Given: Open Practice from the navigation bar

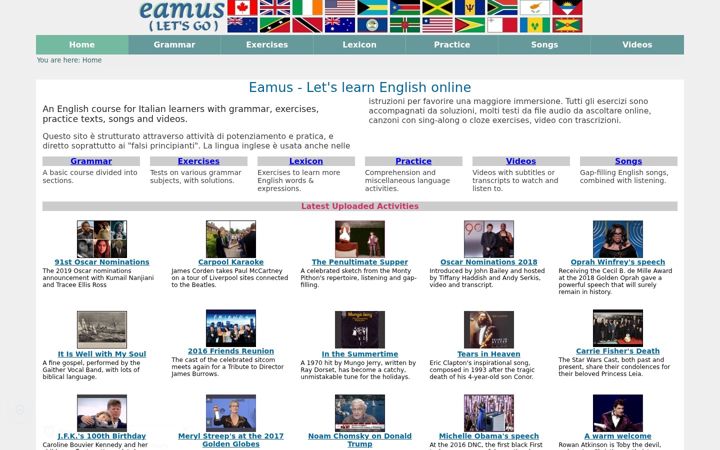Looking at the screenshot, I should tap(452, 45).
